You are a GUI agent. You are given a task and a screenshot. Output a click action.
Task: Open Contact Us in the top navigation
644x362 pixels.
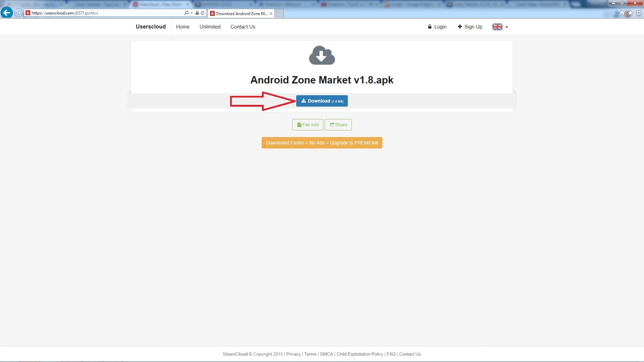[243, 27]
